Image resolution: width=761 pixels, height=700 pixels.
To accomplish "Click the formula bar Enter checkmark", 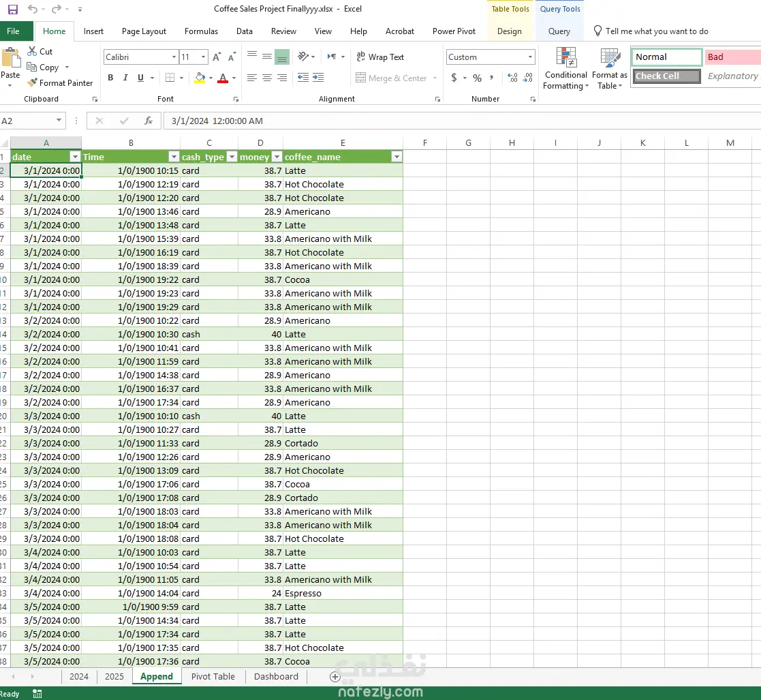I will click(124, 121).
